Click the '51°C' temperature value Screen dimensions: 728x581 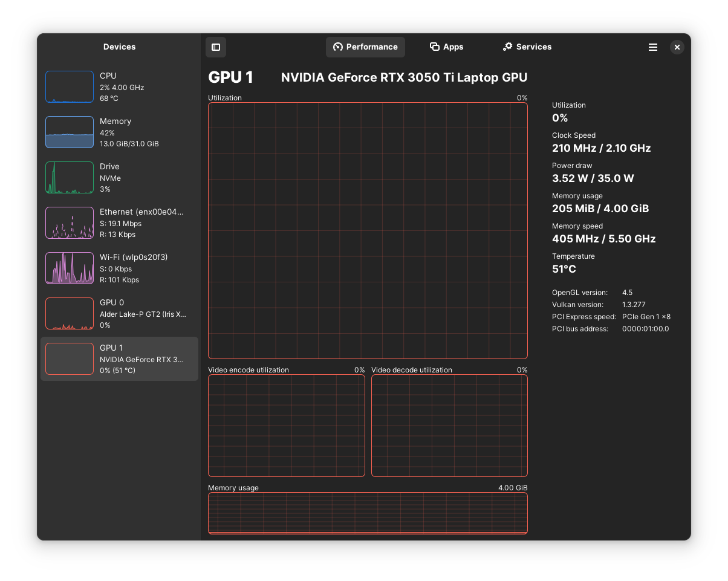(x=564, y=269)
